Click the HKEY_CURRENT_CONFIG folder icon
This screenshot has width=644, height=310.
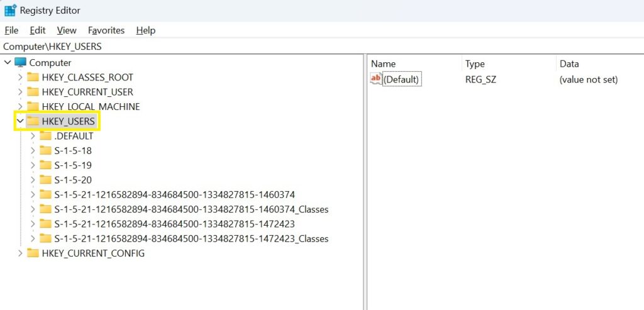click(x=33, y=253)
